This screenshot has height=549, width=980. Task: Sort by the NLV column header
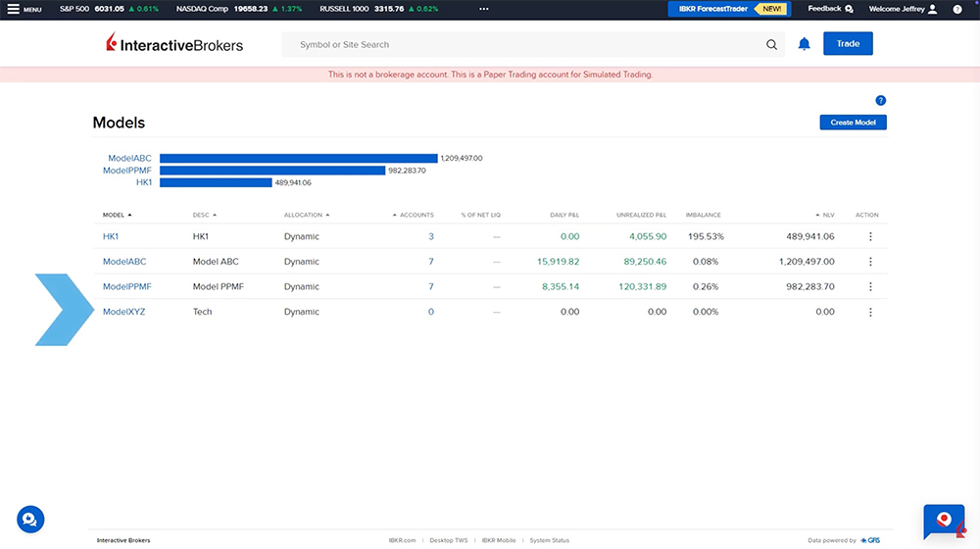[x=825, y=215]
